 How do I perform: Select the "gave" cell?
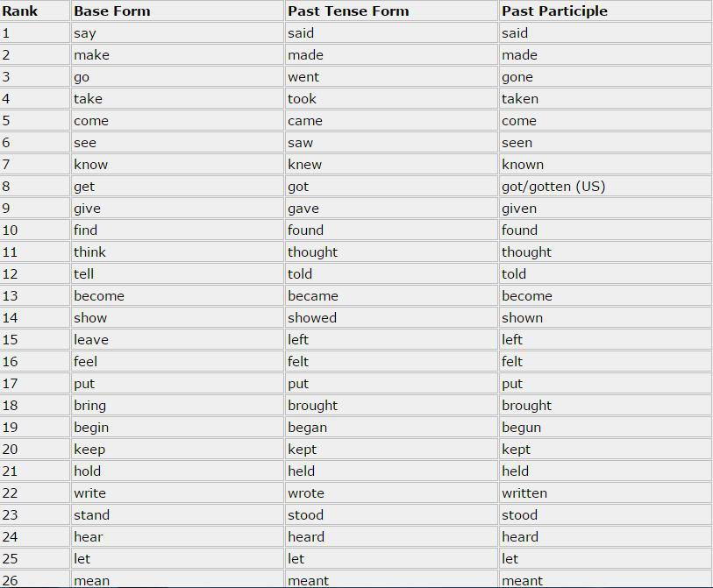click(303, 209)
